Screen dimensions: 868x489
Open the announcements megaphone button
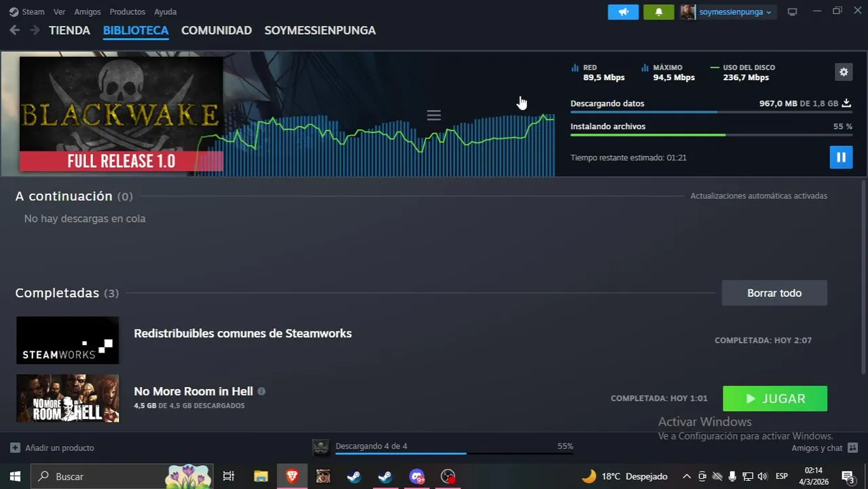[623, 12]
